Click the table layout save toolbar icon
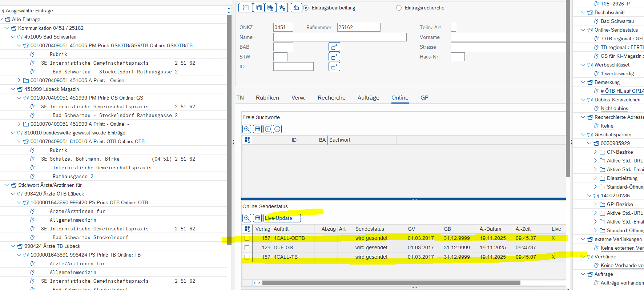 tap(270, 8)
